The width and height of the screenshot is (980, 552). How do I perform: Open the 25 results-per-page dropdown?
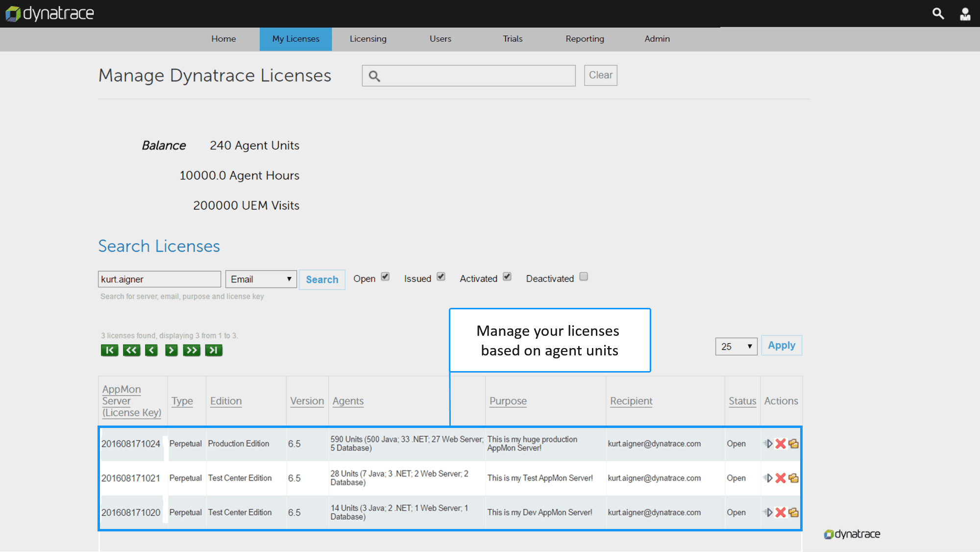(x=736, y=347)
